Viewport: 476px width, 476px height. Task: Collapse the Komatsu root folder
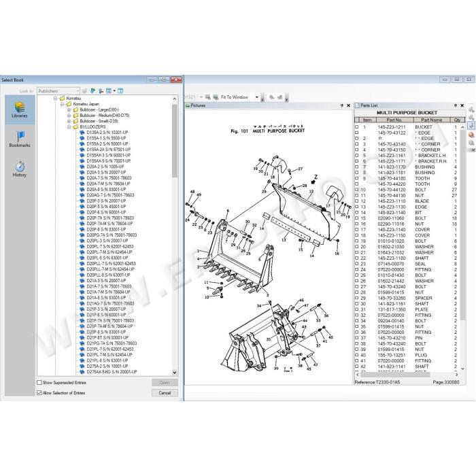click(x=55, y=99)
